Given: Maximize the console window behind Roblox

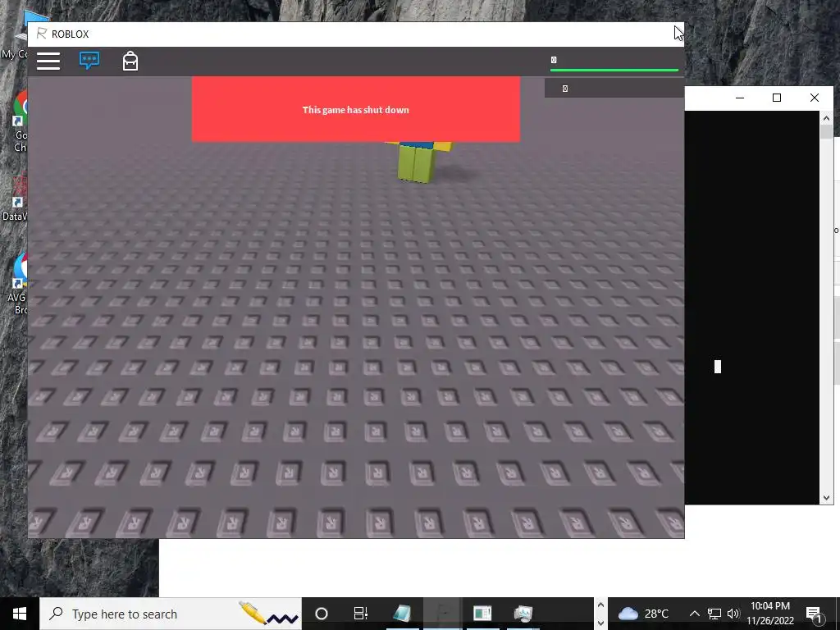Looking at the screenshot, I should click(x=777, y=98).
